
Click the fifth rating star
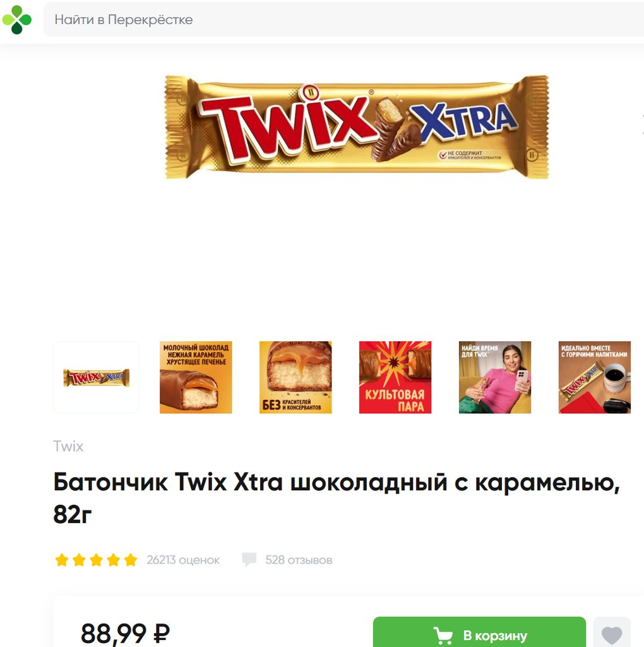pyautogui.click(x=131, y=560)
